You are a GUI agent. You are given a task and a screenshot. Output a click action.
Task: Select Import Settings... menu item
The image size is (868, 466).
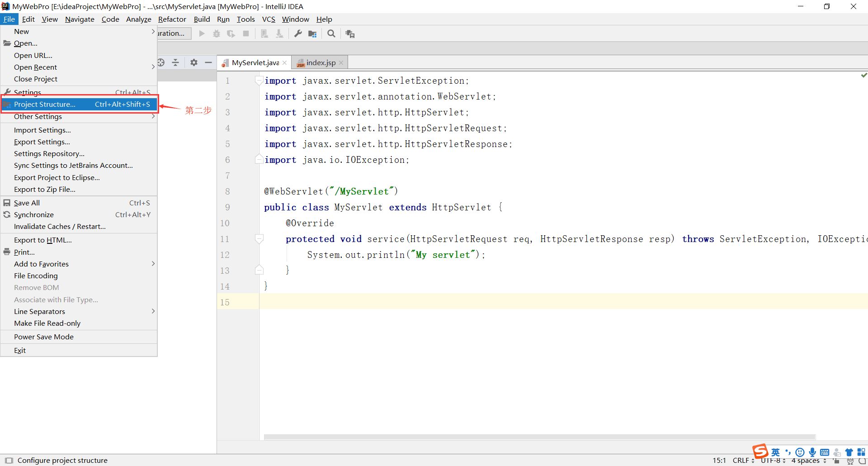point(79,130)
